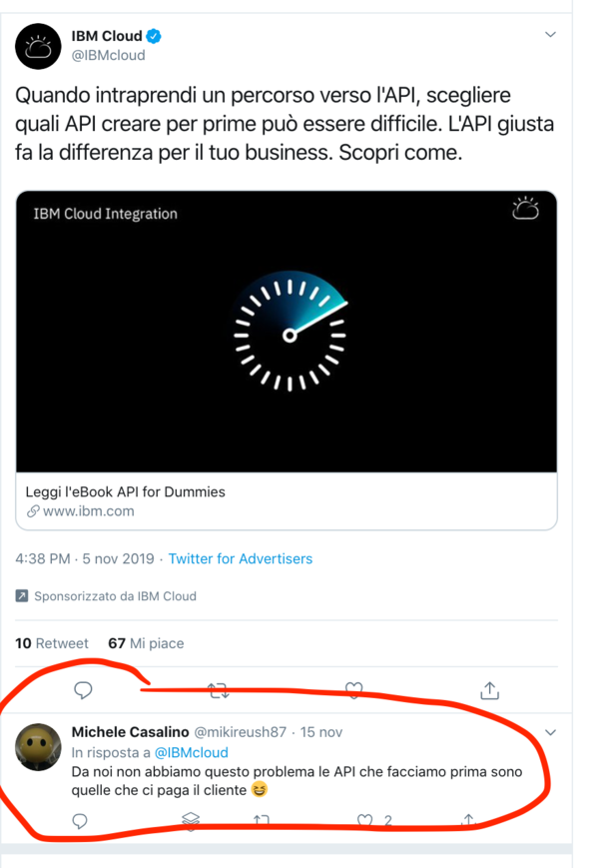Open the IBM Cloud Integration card image
Image resolution: width=599 pixels, height=868 pixels.
pyautogui.click(x=287, y=332)
